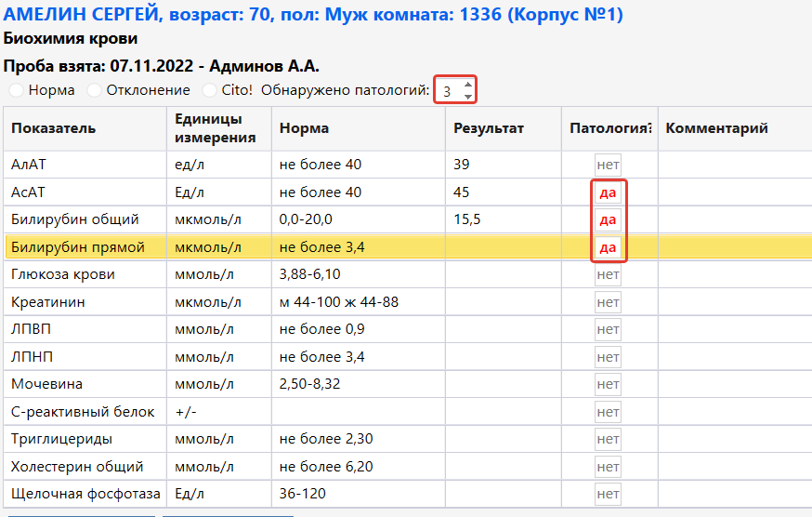Increase the pathologies count with the up arrow
This screenshot has height=517, width=812.
467,85
